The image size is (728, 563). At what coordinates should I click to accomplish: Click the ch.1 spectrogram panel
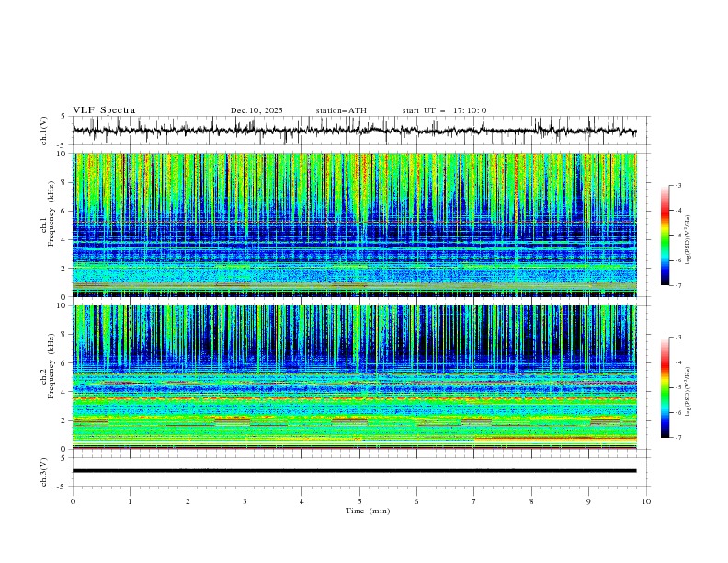355,224
